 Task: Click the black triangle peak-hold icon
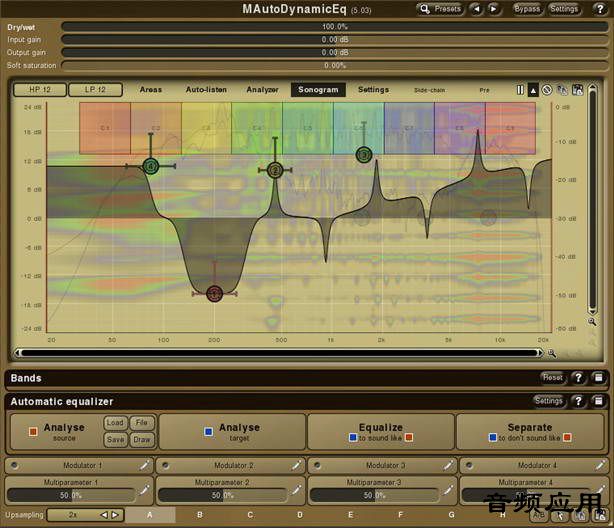point(533,90)
